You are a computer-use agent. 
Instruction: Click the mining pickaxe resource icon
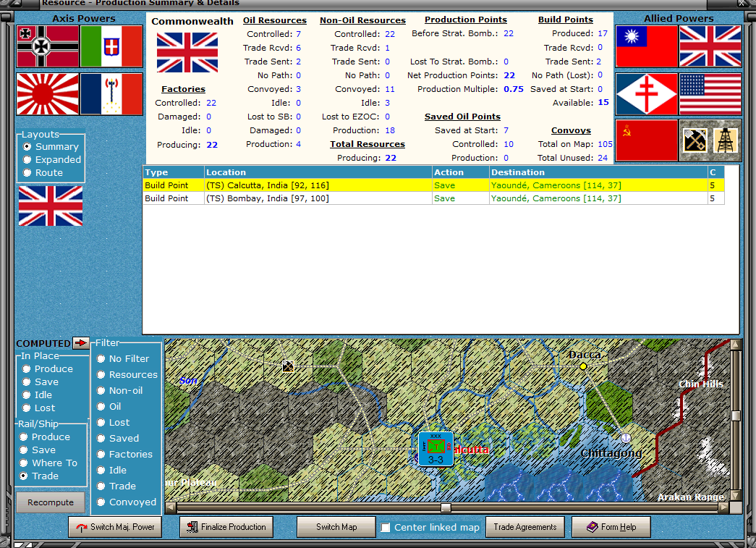coord(695,140)
